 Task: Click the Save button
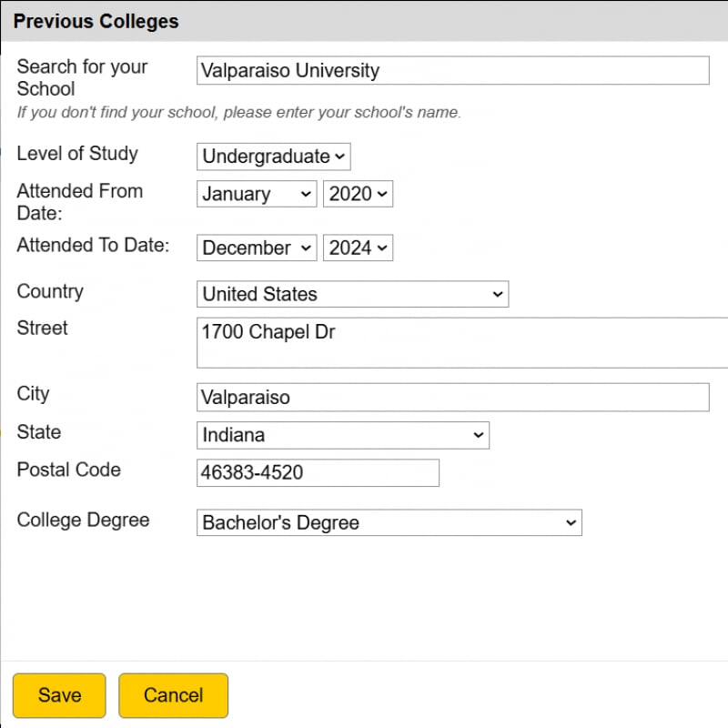pos(59,695)
